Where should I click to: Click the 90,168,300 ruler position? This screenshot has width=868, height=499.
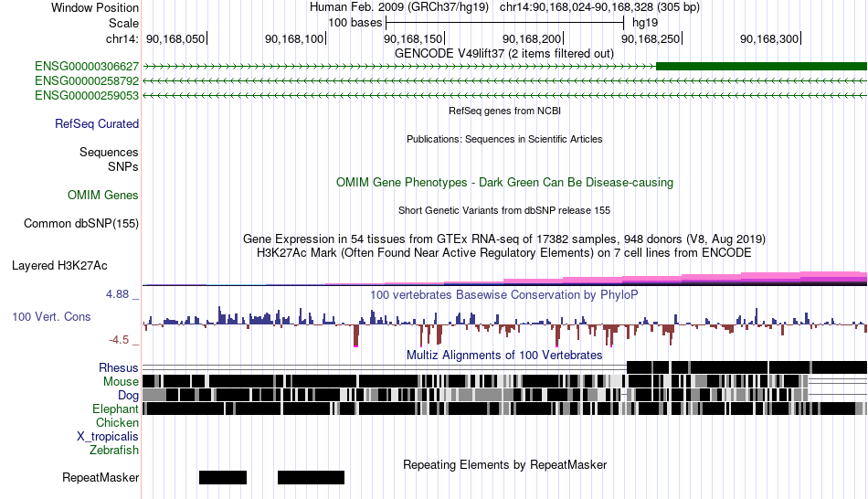click(769, 38)
